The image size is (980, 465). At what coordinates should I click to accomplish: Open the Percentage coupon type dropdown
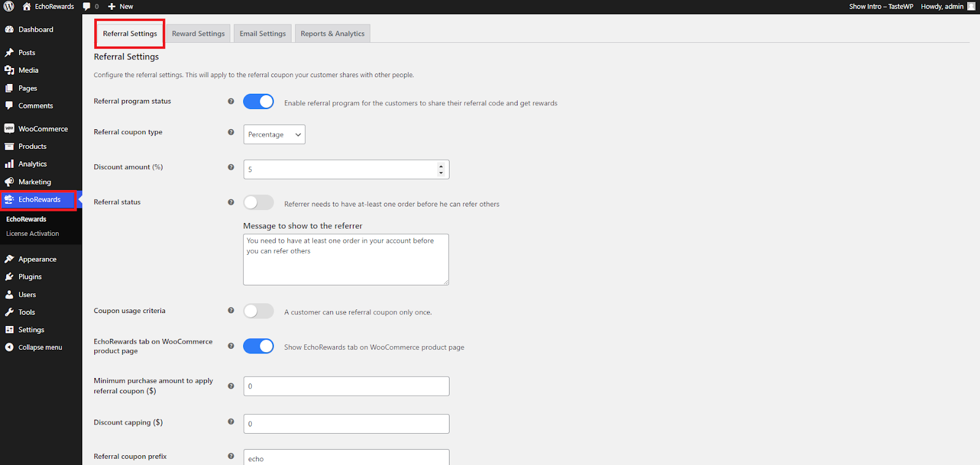274,135
